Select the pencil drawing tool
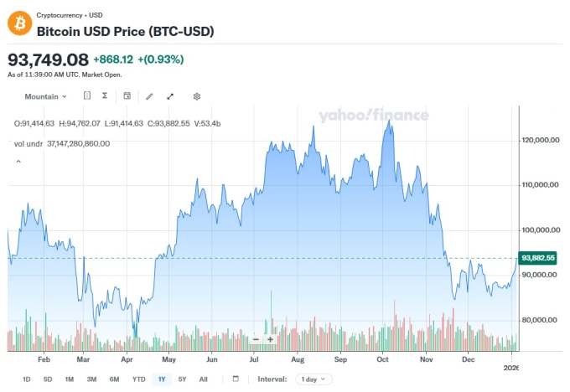 tap(149, 96)
